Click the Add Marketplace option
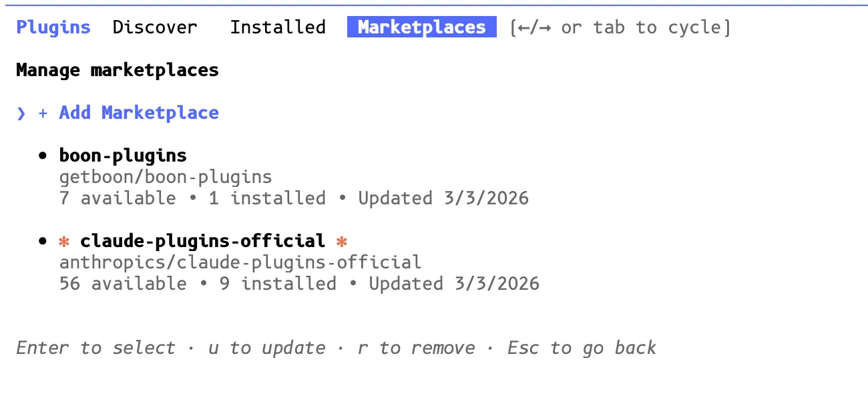This screenshot has height=402, width=868. [x=138, y=113]
